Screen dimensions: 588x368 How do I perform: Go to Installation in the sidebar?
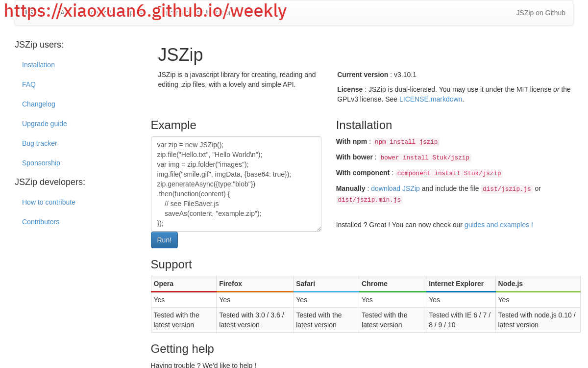(38, 65)
